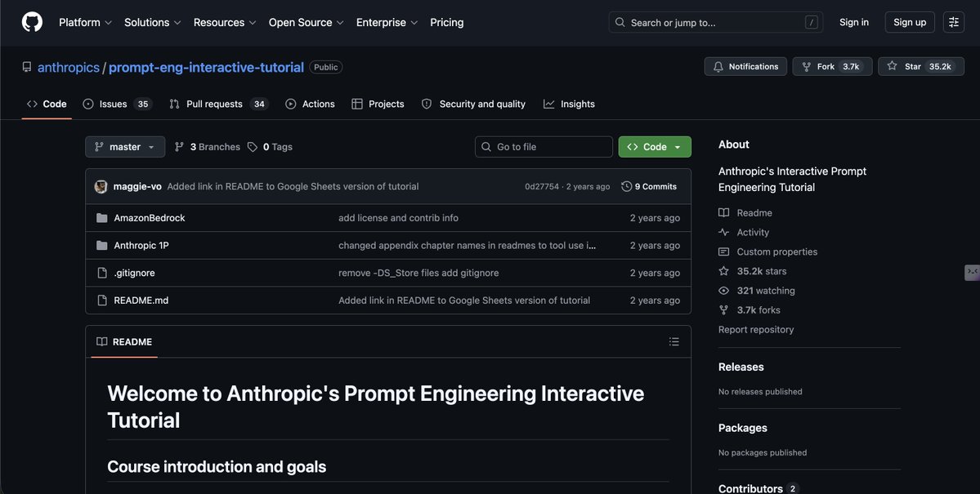Image resolution: width=980 pixels, height=494 pixels.
Task: Switch to the Issues tab
Action: pos(118,105)
